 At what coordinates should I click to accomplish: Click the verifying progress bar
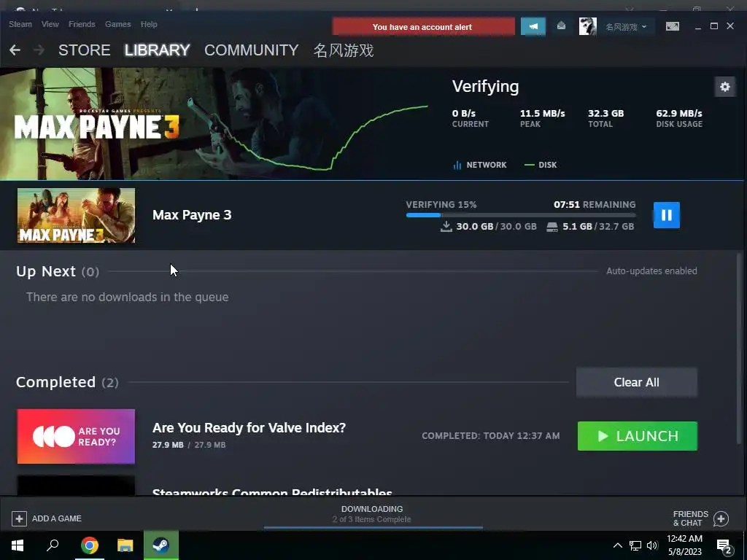[x=521, y=215]
